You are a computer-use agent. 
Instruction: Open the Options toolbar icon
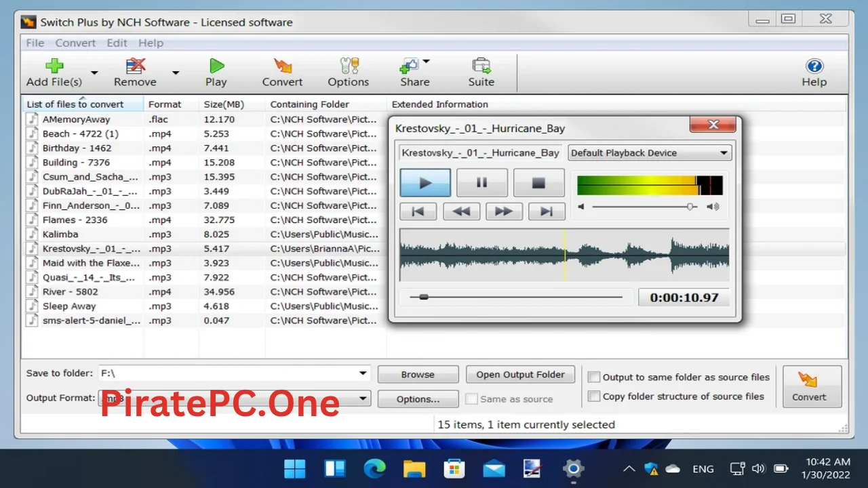(349, 66)
